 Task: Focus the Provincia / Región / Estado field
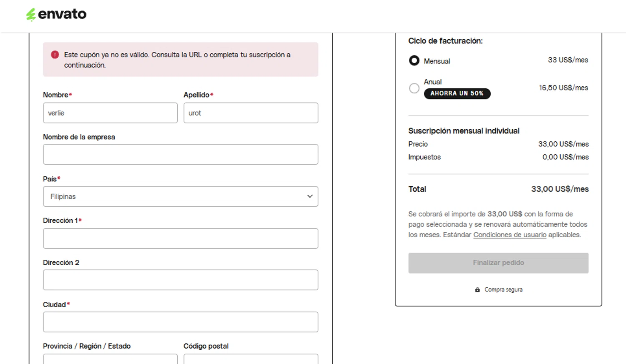[110, 359]
